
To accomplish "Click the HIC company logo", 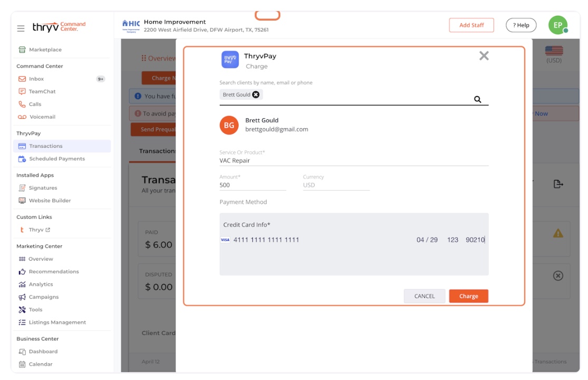I will [x=131, y=26].
